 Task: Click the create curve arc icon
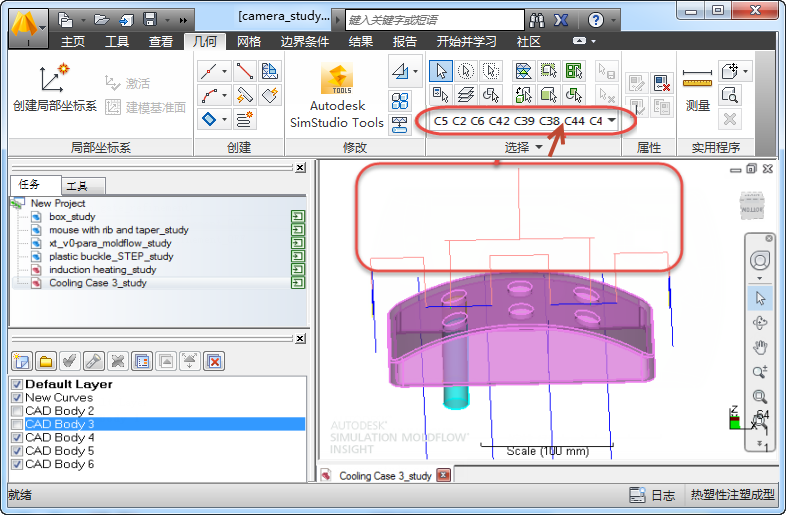(209, 95)
